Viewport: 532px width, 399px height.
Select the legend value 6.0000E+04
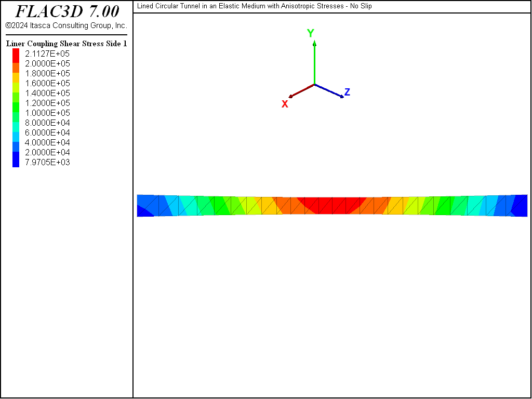(47, 132)
